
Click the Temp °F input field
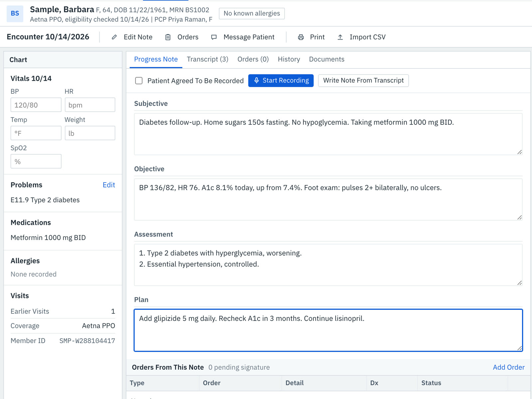(x=36, y=133)
